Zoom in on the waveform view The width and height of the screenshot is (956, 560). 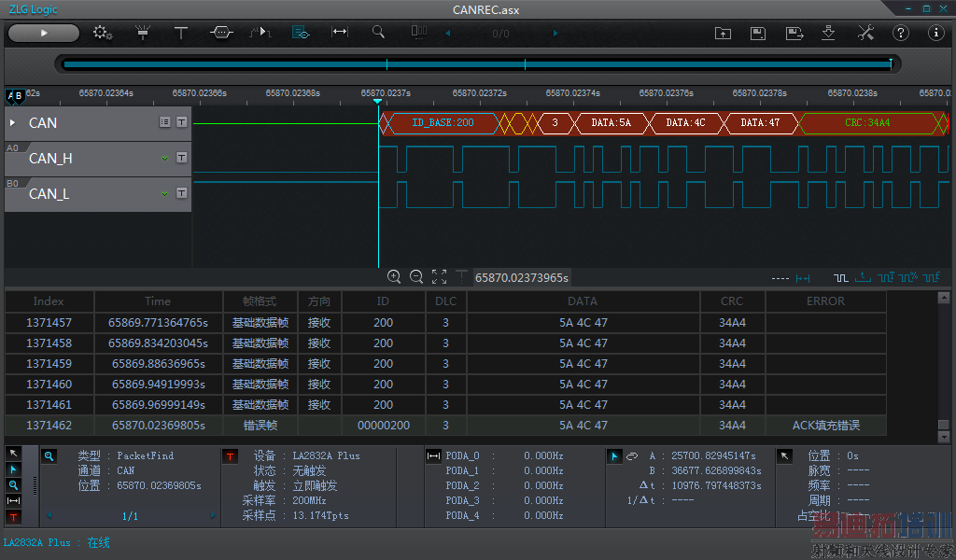(x=394, y=277)
